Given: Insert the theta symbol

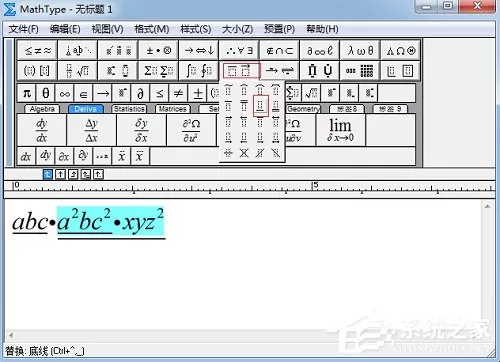Looking at the screenshot, I should click(46, 93).
